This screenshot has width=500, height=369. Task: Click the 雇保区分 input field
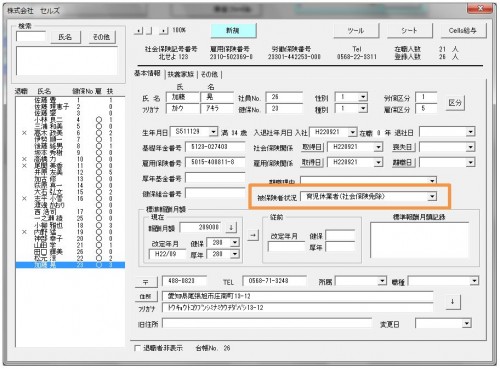[426, 108]
